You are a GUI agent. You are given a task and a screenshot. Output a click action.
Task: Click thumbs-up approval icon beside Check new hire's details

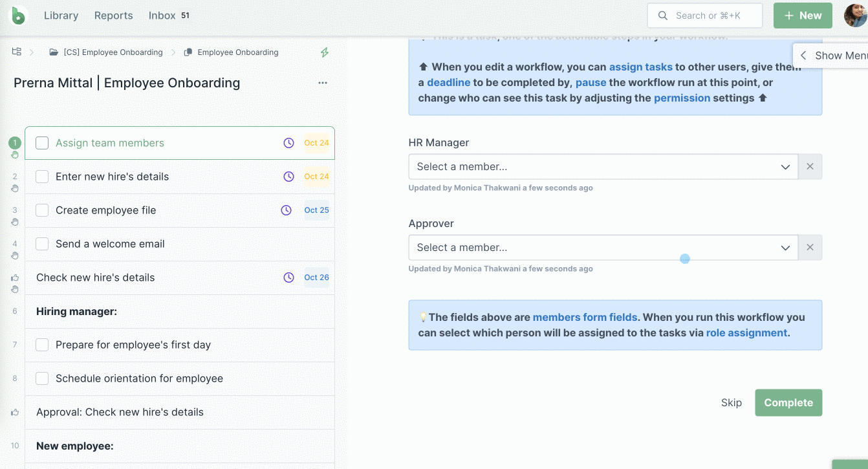click(x=15, y=278)
